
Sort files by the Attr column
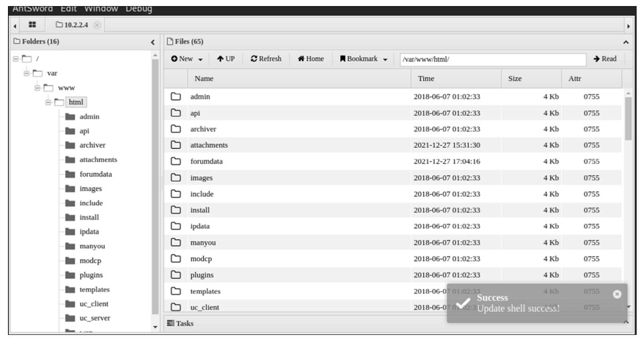(x=591, y=79)
